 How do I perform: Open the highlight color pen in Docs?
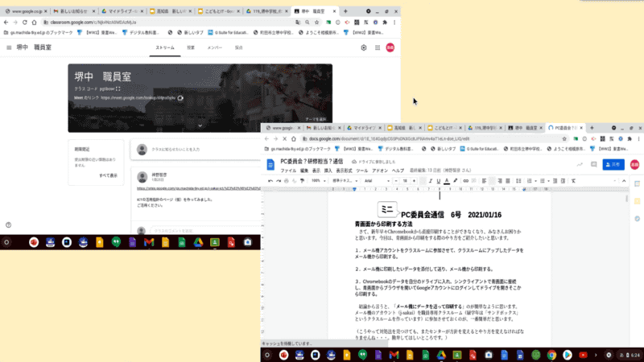[456, 181]
